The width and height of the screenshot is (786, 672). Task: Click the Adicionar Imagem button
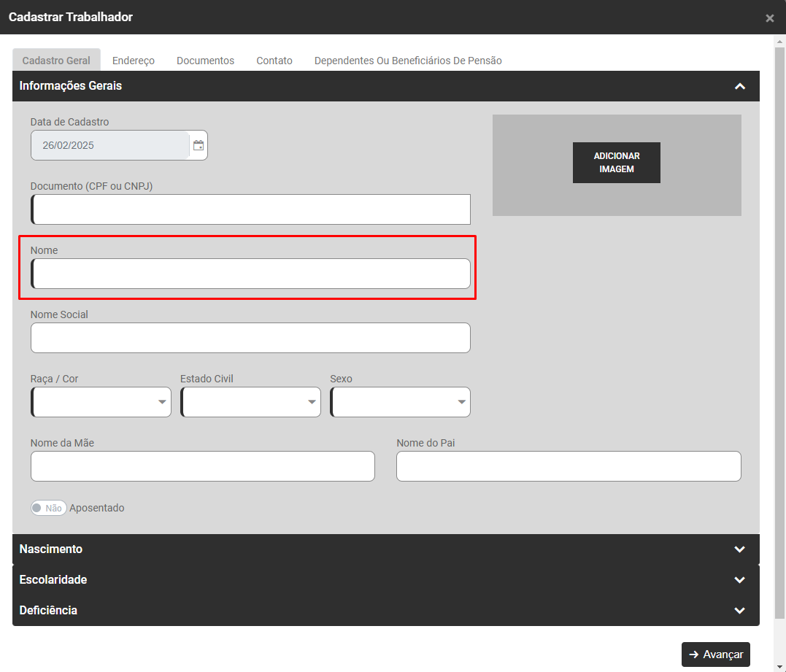616,163
